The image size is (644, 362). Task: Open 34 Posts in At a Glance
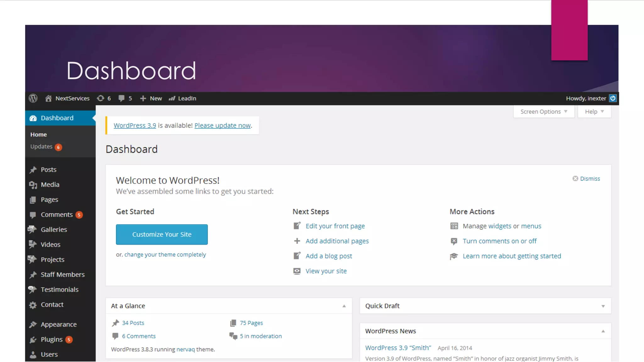click(133, 323)
